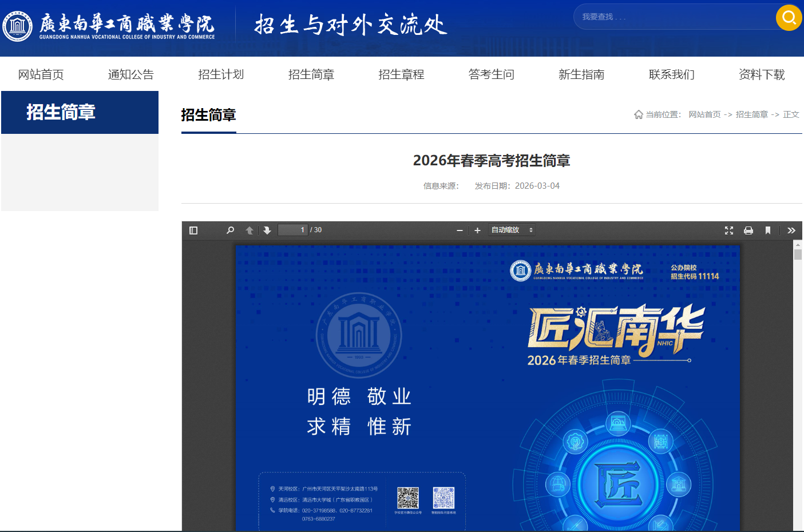Go to the next PDF page
This screenshot has width=804, height=532.
coord(267,230)
